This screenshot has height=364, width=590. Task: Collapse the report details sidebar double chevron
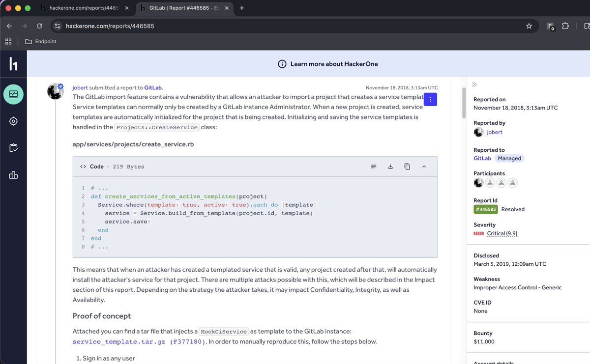coord(474,84)
